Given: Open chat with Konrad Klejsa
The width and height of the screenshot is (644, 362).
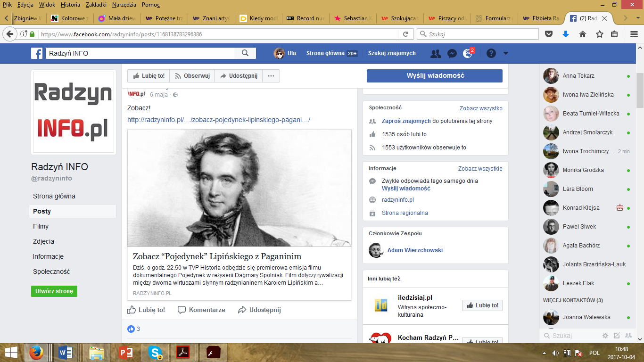Looking at the screenshot, I should pos(587,208).
